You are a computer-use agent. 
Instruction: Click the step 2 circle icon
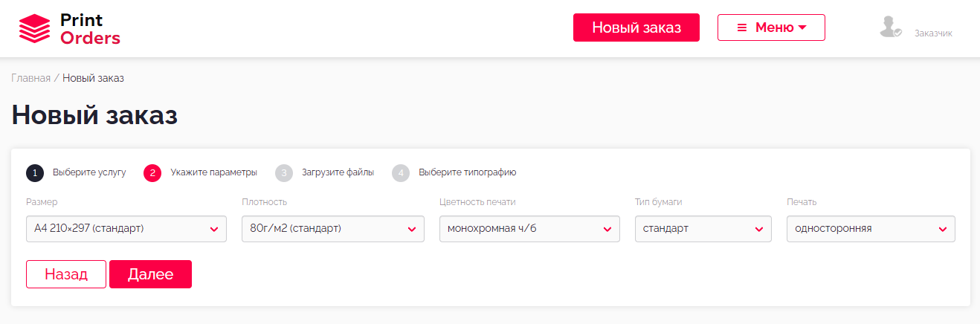pyautogui.click(x=152, y=173)
